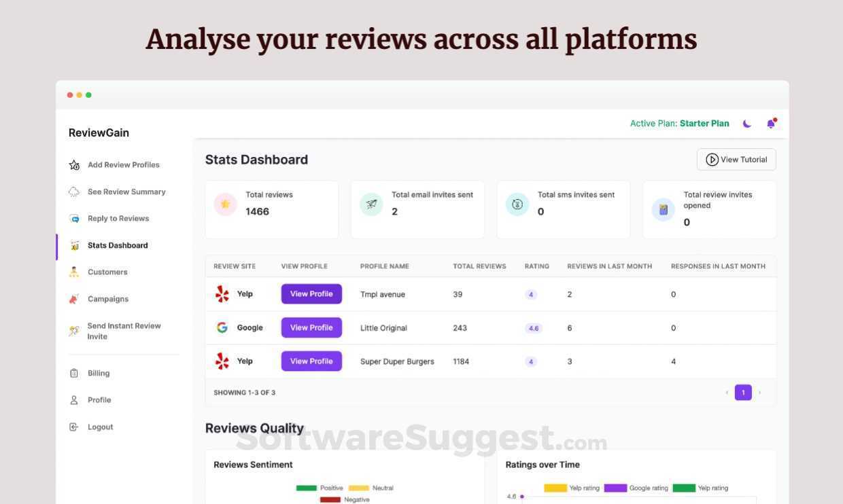Viewport: 843px width, 504px height.
Task: View Profile for Little Original
Action: click(311, 327)
